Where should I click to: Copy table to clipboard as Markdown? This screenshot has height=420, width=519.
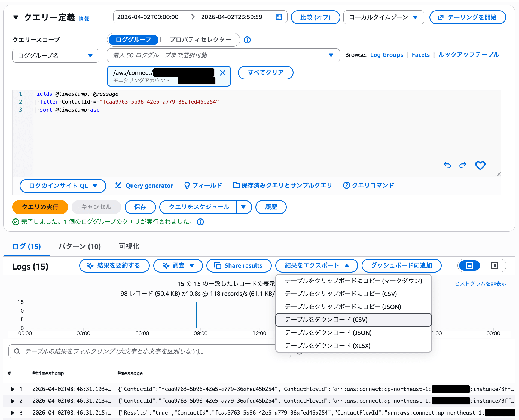[353, 281]
